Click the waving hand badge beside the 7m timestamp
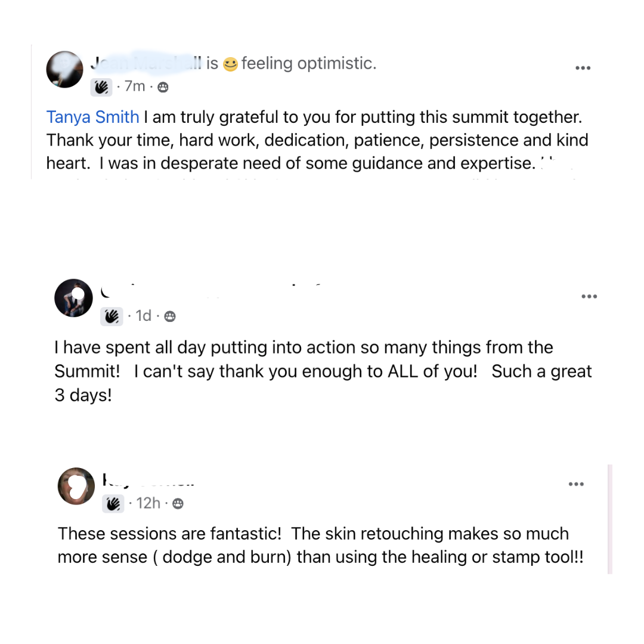 click(x=101, y=87)
